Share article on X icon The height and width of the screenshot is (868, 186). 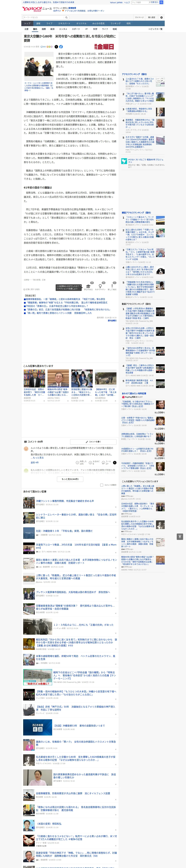click(x=56, y=47)
